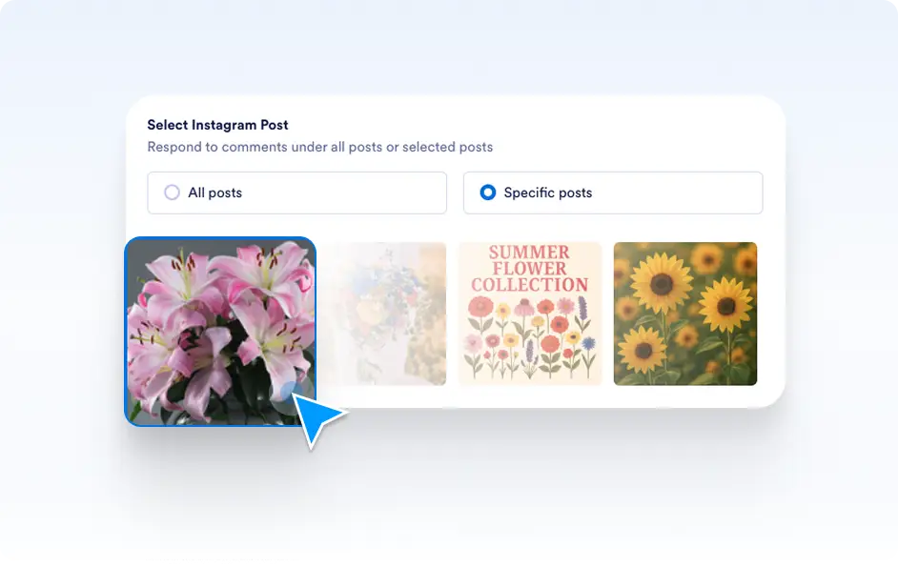Image resolution: width=898 pixels, height=588 pixels.
Task: Choose the sunflower field post thumbnail
Action: [684, 314]
